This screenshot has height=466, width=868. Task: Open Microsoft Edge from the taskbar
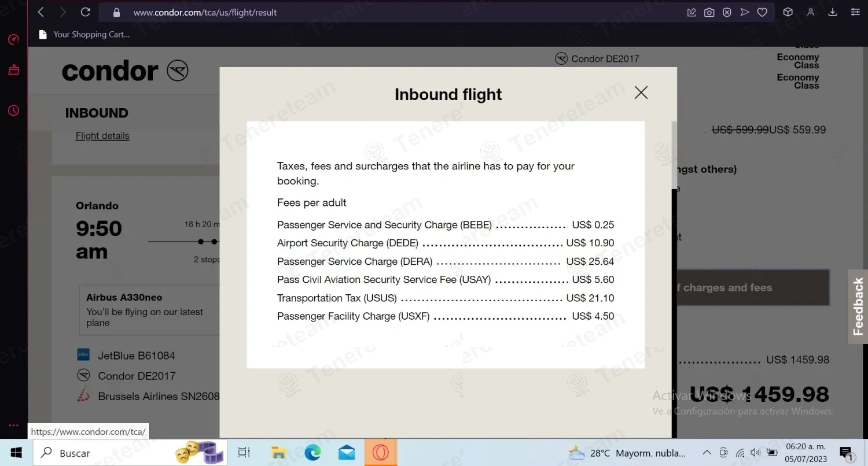click(x=312, y=453)
